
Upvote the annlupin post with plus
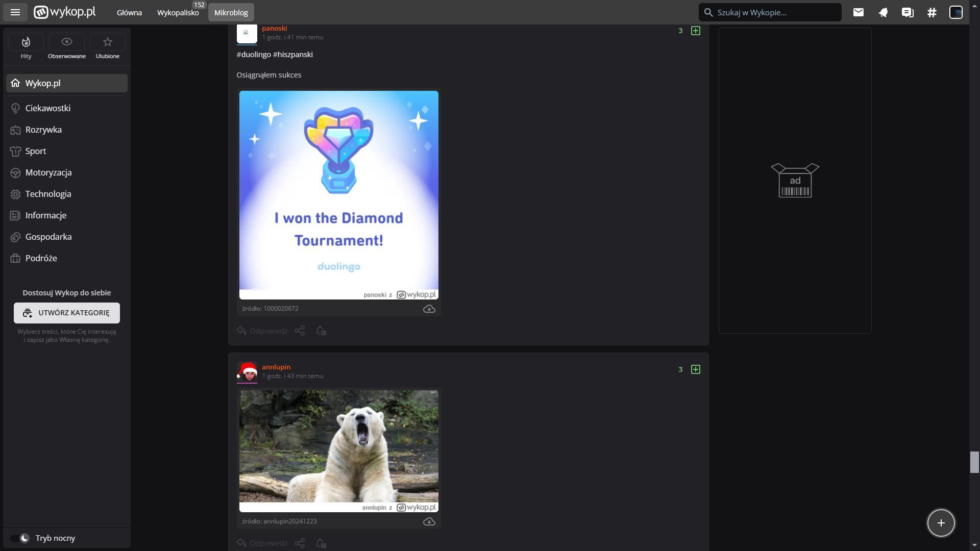point(695,369)
